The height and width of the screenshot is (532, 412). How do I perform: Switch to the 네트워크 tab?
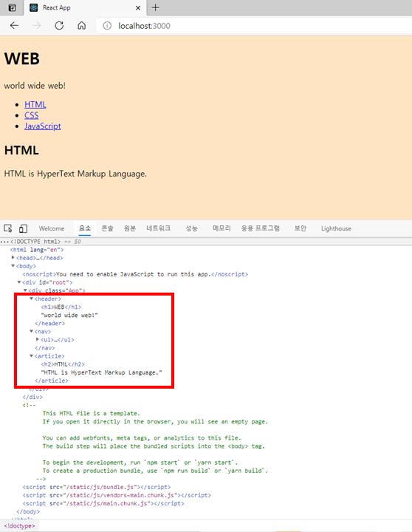coord(158,228)
